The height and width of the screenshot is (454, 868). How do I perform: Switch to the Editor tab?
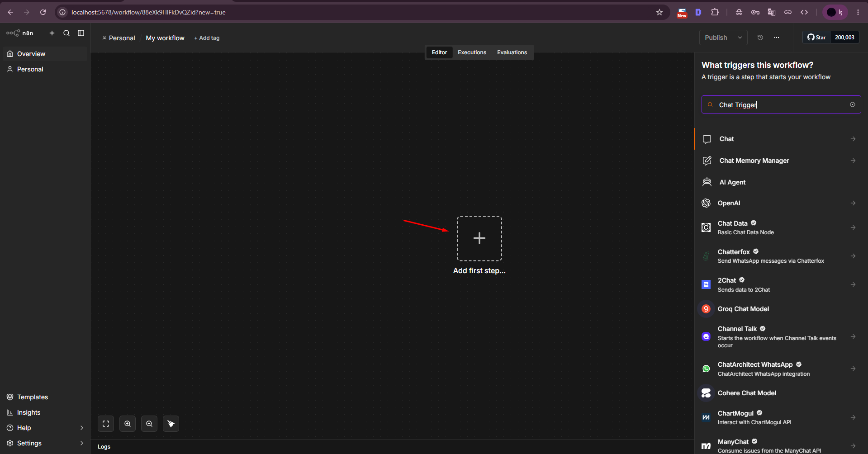pyautogui.click(x=439, y=52)
